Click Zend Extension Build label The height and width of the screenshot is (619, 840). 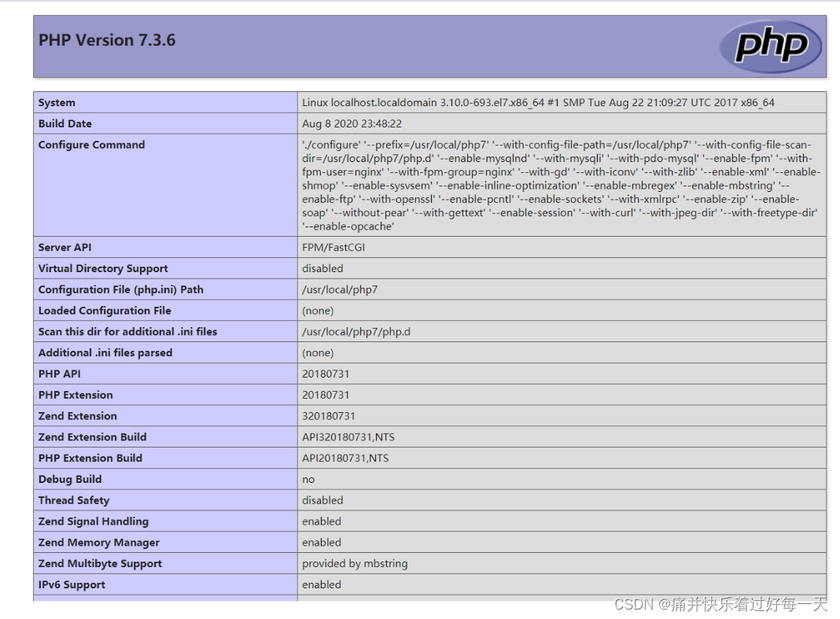92,437
